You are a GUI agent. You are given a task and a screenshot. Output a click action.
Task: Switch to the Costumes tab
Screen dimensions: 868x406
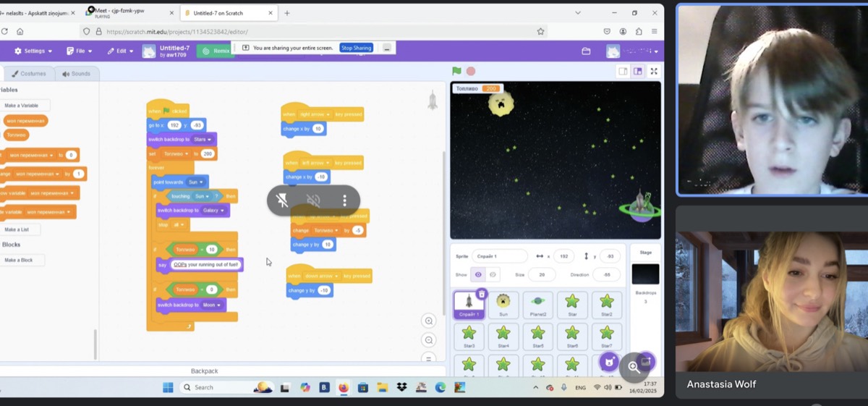pyautogui.click(x=29, y=74)
